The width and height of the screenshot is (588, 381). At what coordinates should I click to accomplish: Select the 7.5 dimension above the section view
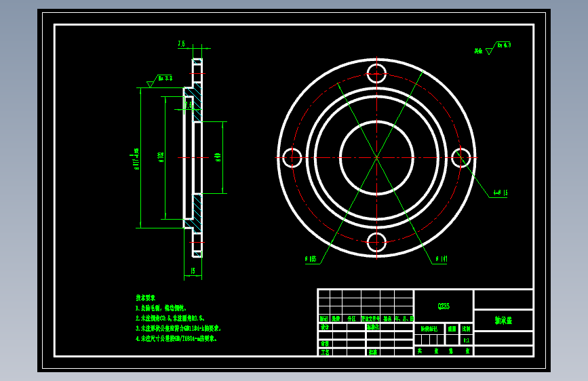pyautogui.click(x=182, y=44)
